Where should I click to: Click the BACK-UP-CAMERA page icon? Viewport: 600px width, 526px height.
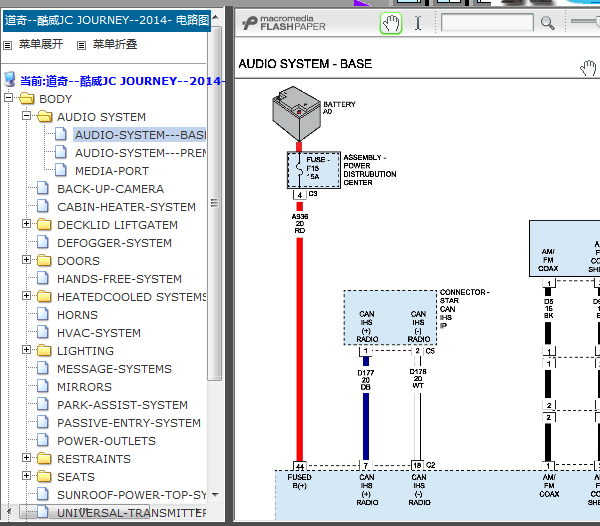point(43,188)
